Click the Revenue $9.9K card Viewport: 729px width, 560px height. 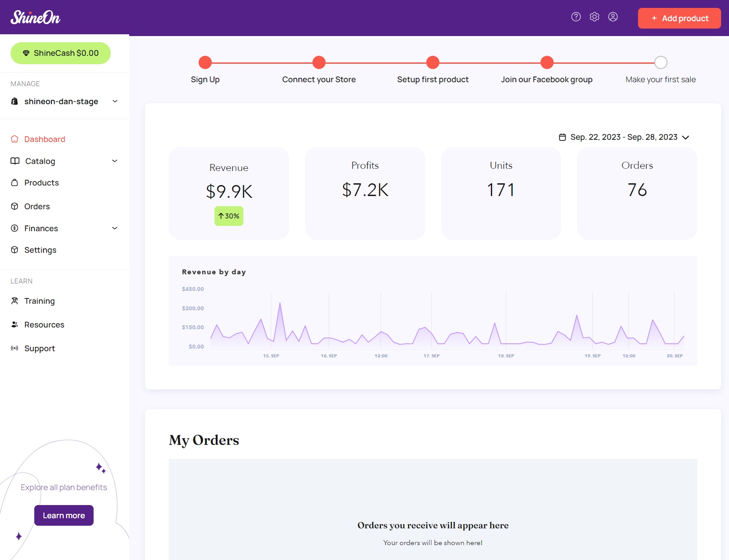click(x=229, y=193)
